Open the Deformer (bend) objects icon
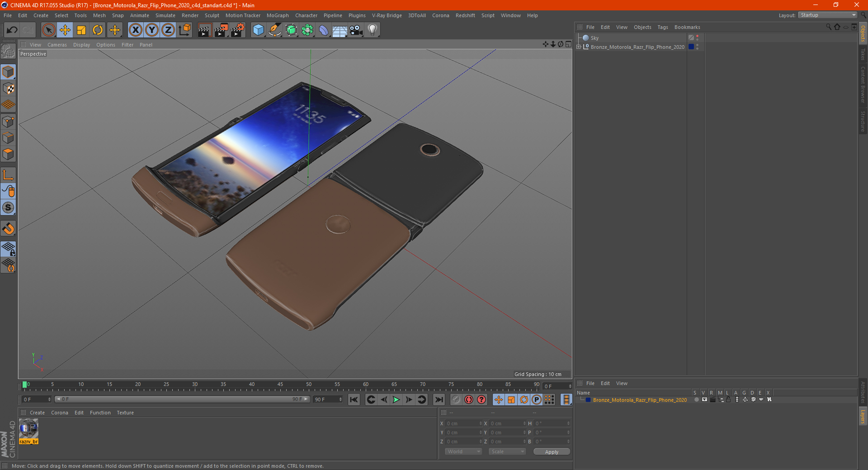This screenshot has height=470, width=868. coord(324,30)
